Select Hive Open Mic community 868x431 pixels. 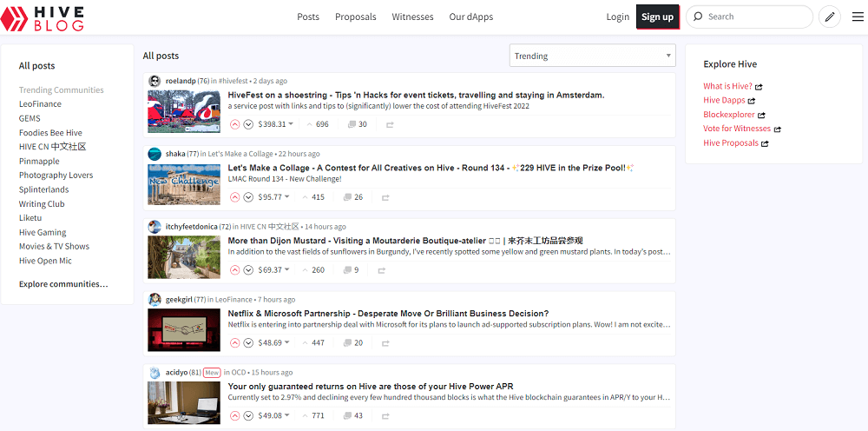tap(45, 261)
